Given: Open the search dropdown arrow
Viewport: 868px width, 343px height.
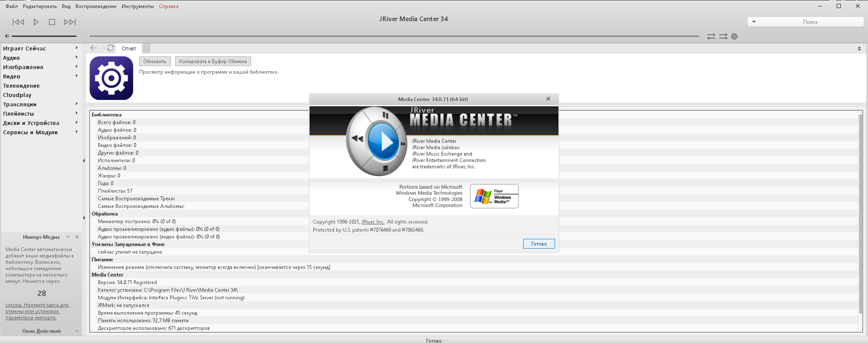Looking at the screenshot, I should pos(754,22).
